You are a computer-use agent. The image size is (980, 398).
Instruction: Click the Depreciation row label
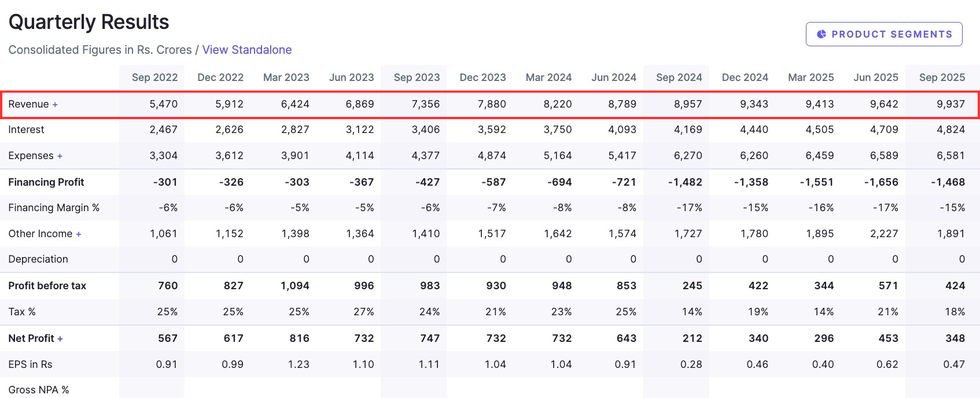(x=38, y=259)
